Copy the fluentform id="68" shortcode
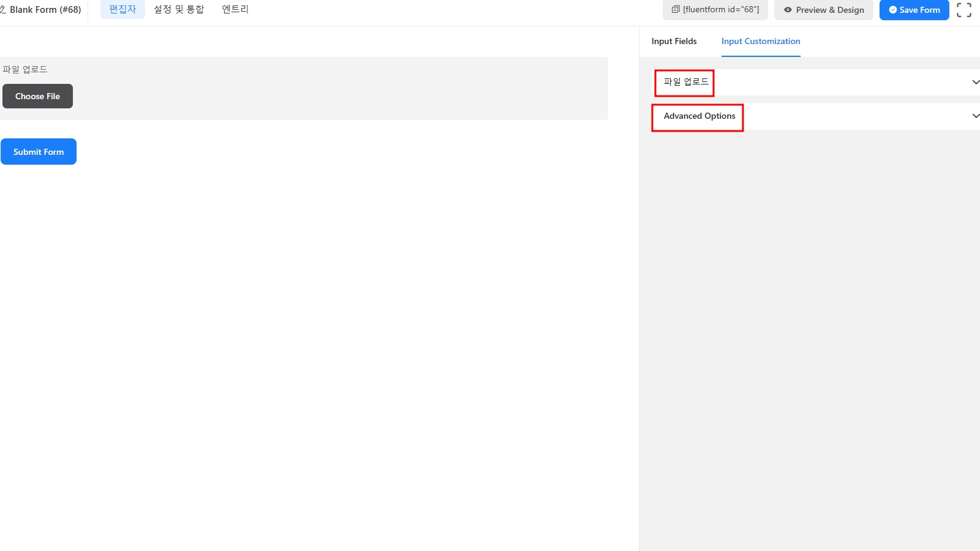Screen dimensions: 980x551 click(715, 10)
